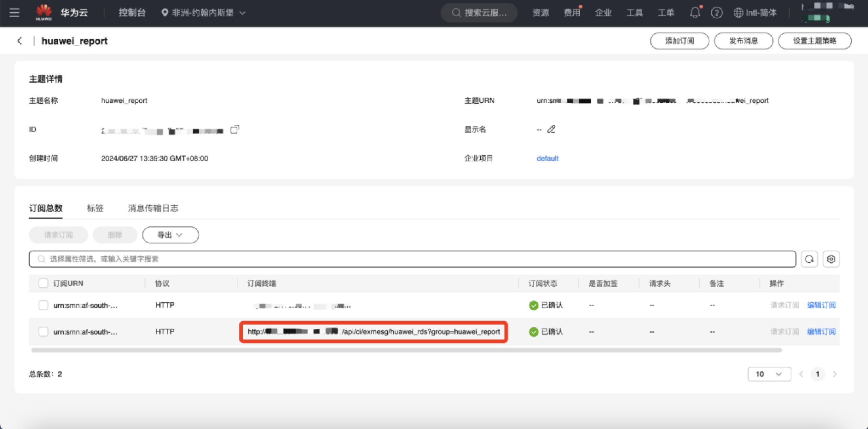Refresh the subscription list
Screen dimensions: 868x429
click(809, 259)
